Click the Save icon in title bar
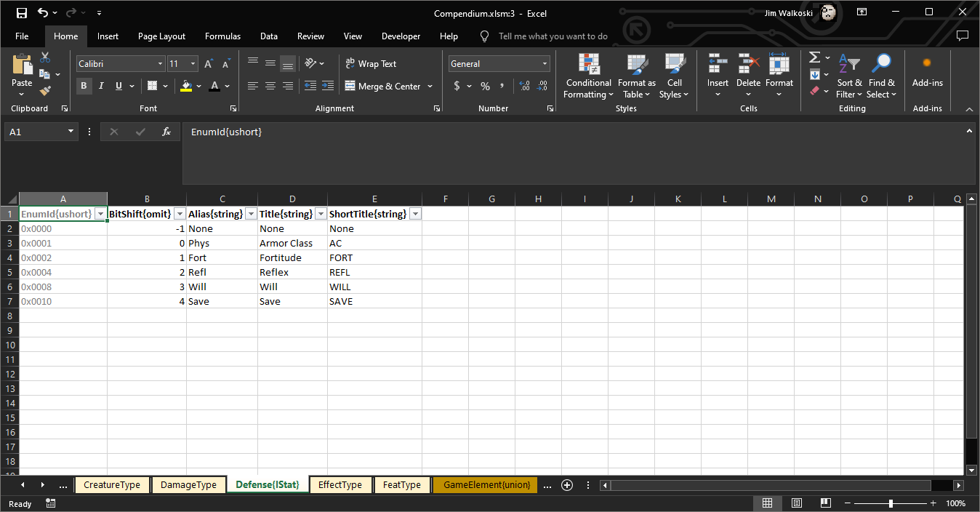This screenshot has height=512, width=980. (21, 12)
